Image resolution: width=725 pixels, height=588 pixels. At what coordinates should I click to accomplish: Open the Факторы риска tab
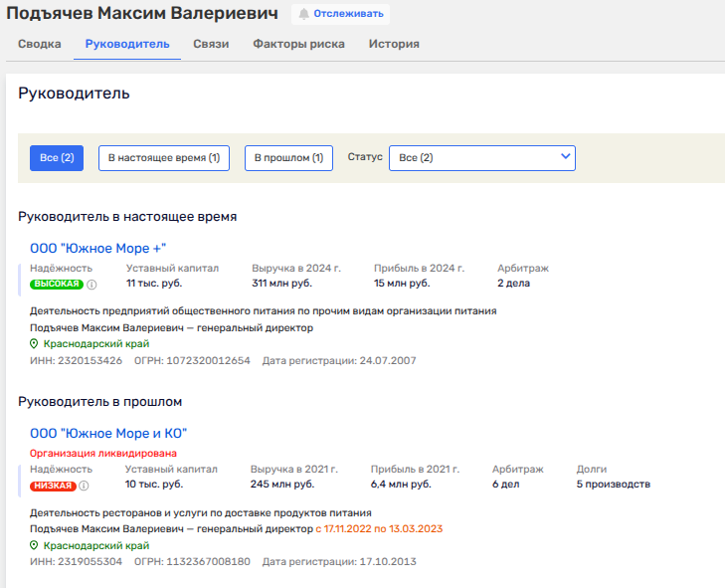point(298,44)
